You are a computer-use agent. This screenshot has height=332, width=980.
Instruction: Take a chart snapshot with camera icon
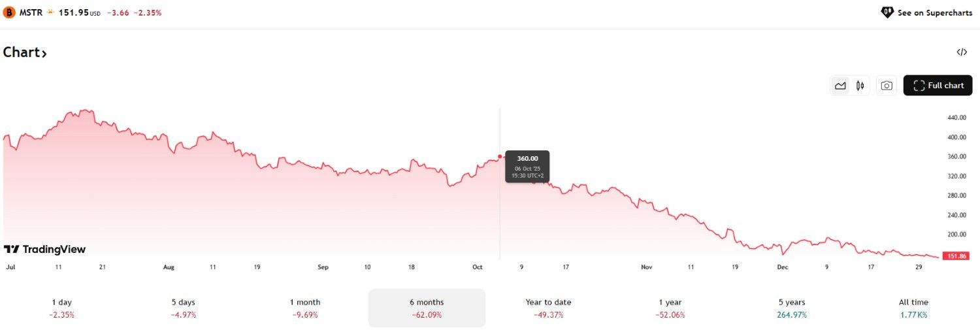point(886,86)
